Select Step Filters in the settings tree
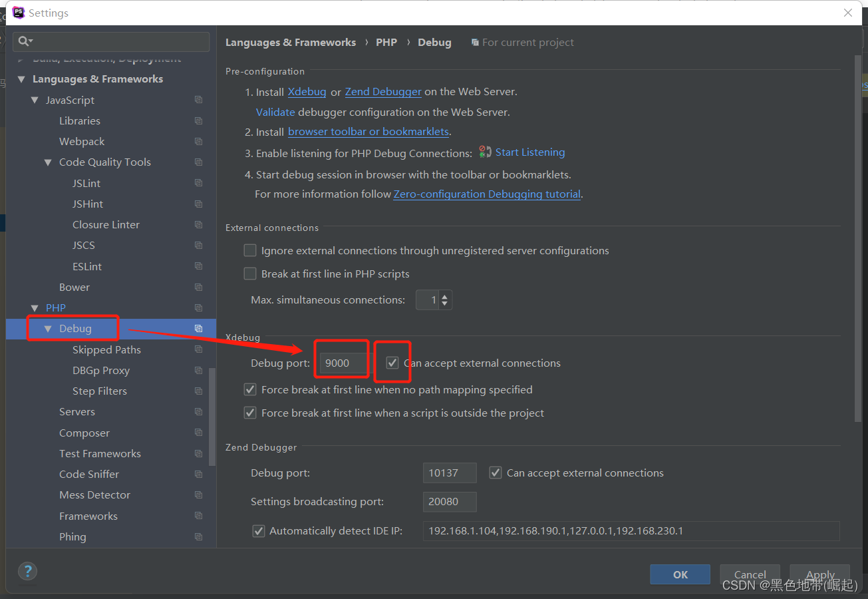 (100, 391)
